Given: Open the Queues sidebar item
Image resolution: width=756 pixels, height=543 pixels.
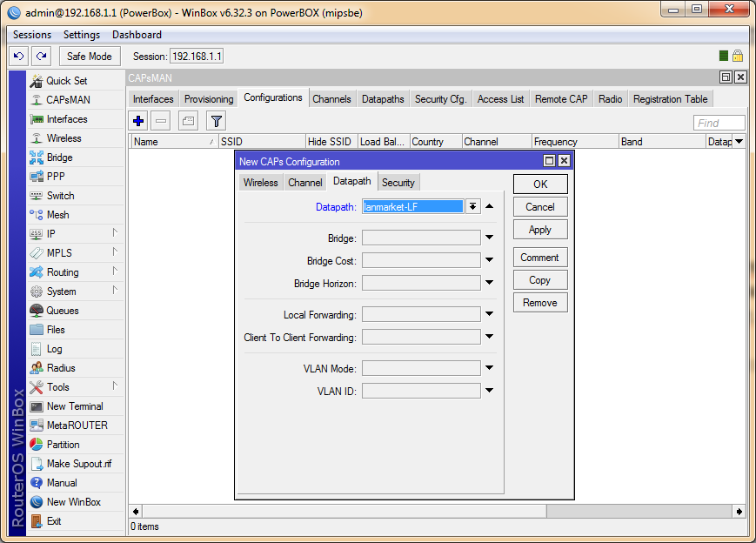Looking at the screenshot, I should tap(62, 311).
